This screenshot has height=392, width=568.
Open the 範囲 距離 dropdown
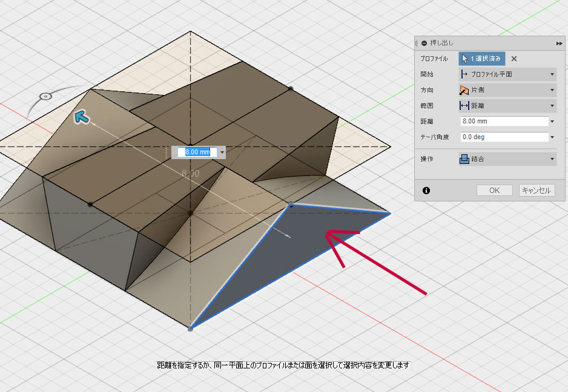[x=507, y=106]
